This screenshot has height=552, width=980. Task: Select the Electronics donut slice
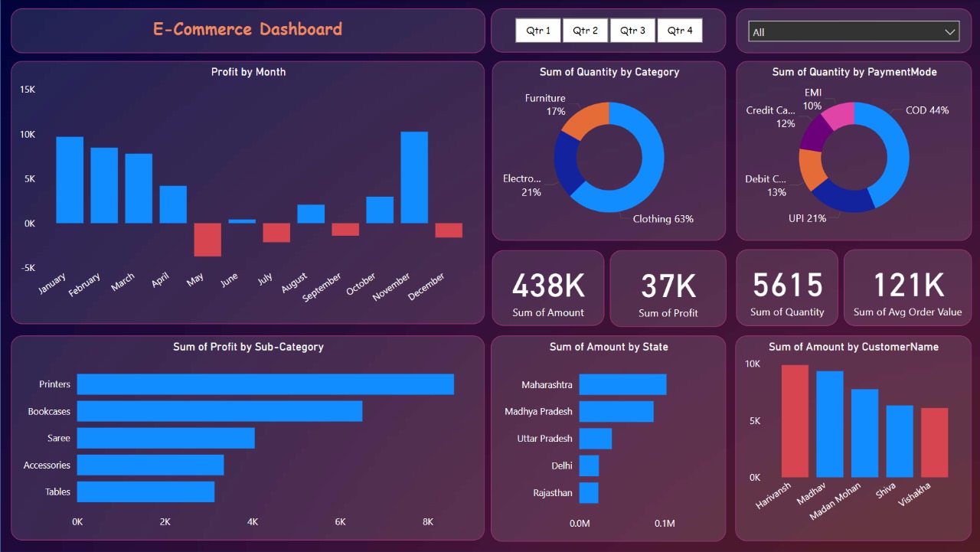(568, 165)
